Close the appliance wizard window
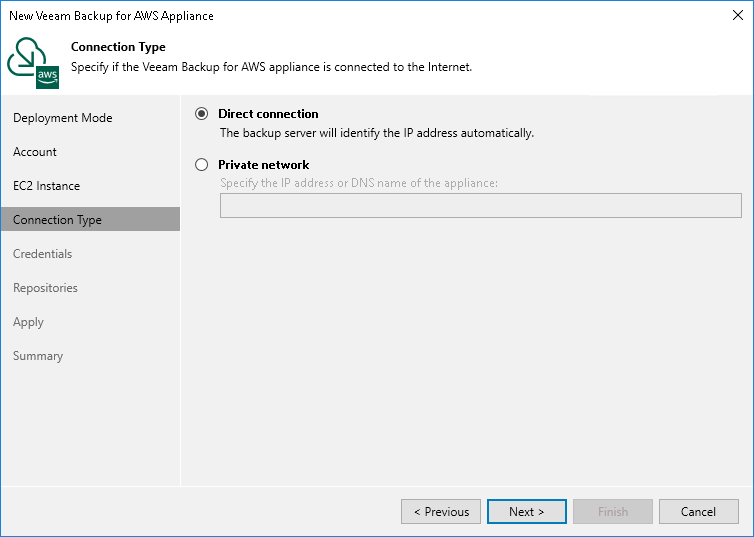This screenshot has width=754, height=537. 734,16
